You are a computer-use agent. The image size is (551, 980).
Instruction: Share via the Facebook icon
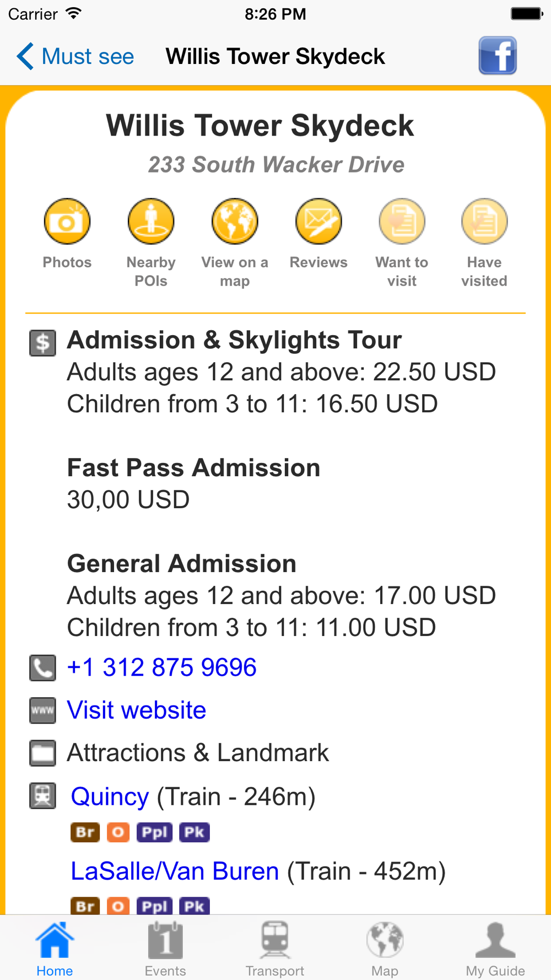[x=497, y=56]
